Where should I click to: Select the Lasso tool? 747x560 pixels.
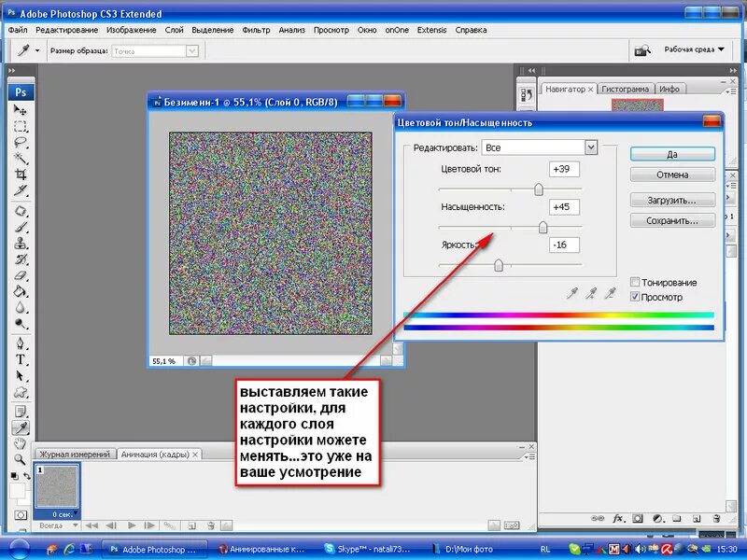pos(20,143)
